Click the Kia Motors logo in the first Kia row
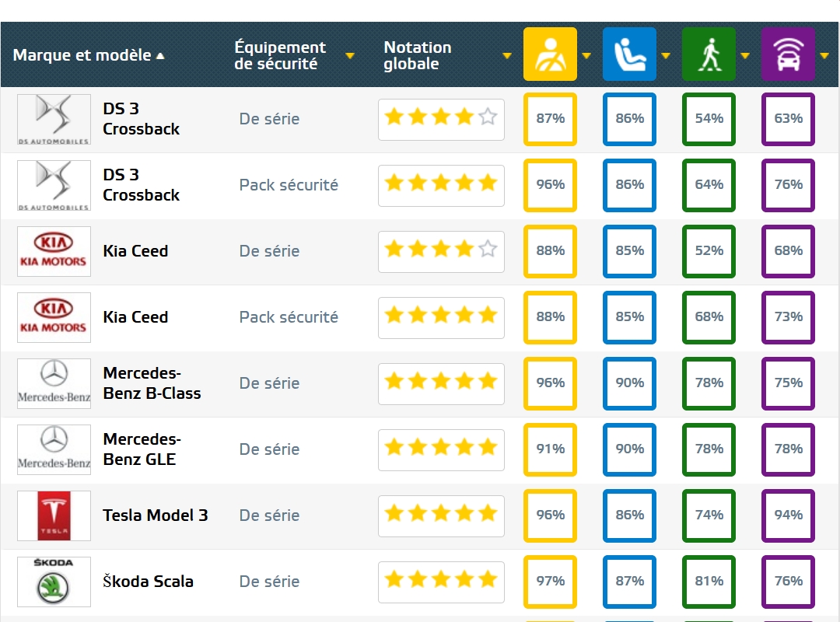 (54, 251)
